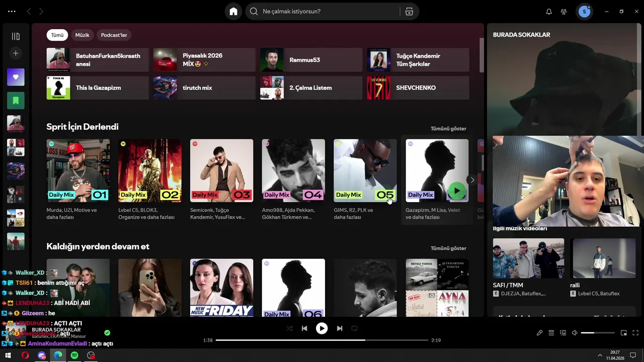Use the main content vertical scrollbar

tap(482, 55)
